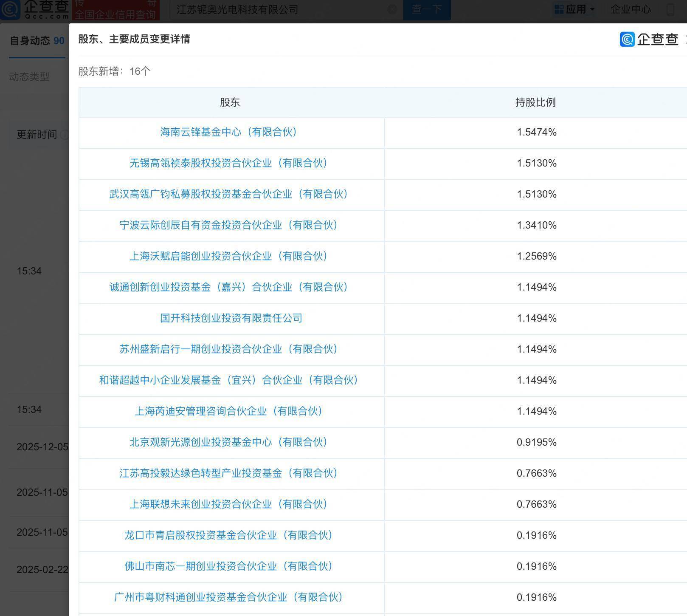Click the 股东 column header
The width and height of the screenshot is (687, 616).
(x=230, y=102)
